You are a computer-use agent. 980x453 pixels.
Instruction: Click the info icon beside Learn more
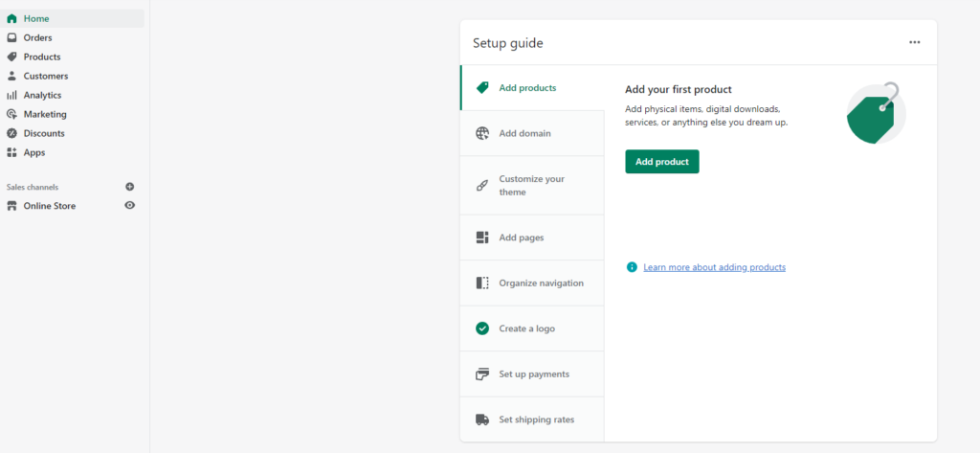tap(632, 267)
